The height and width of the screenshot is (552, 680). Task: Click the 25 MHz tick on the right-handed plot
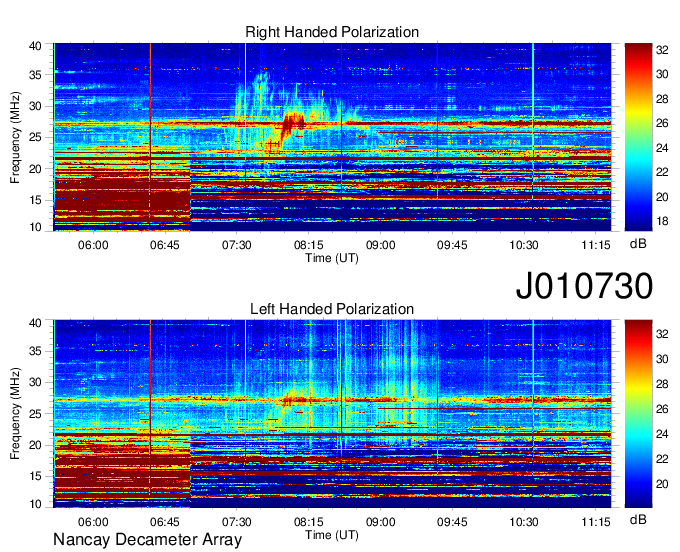(36, 137)
